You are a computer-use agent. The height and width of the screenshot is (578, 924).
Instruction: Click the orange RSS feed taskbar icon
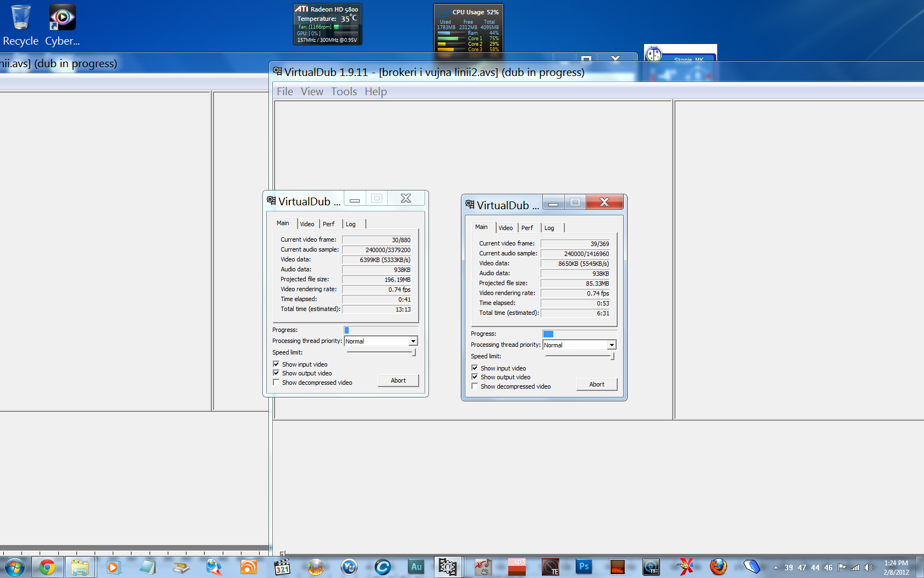(x=249, y=566)
